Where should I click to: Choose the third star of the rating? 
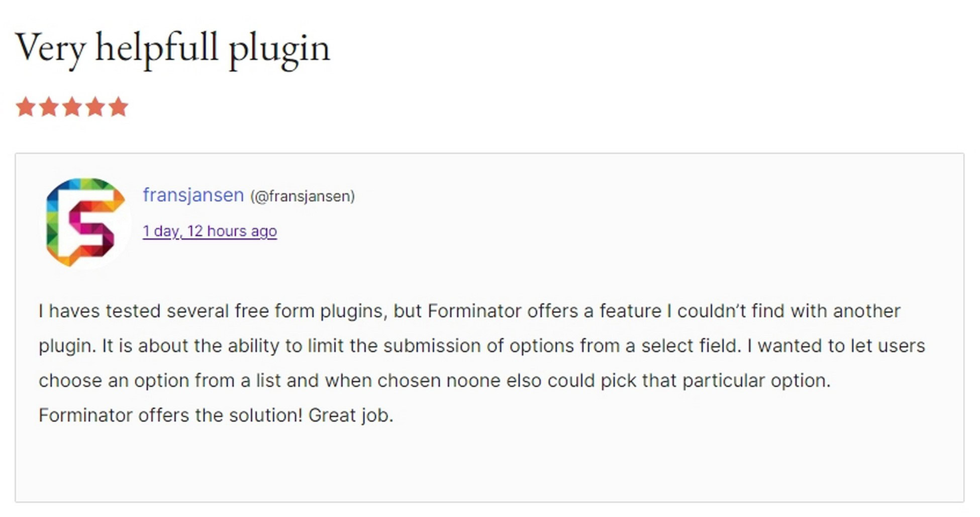(72, 107)
